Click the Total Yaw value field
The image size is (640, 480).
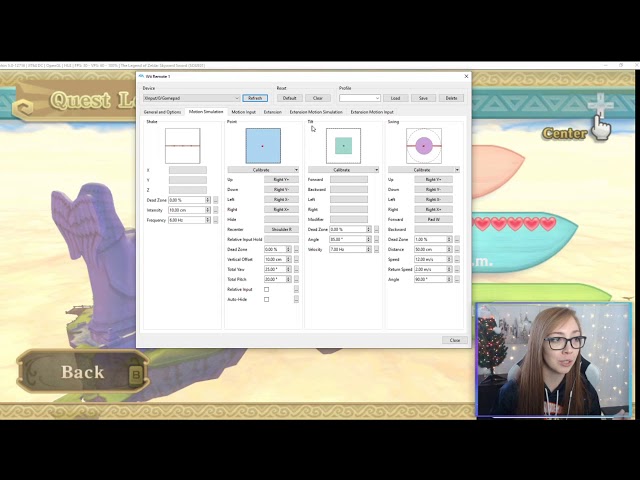coord(278,269)
